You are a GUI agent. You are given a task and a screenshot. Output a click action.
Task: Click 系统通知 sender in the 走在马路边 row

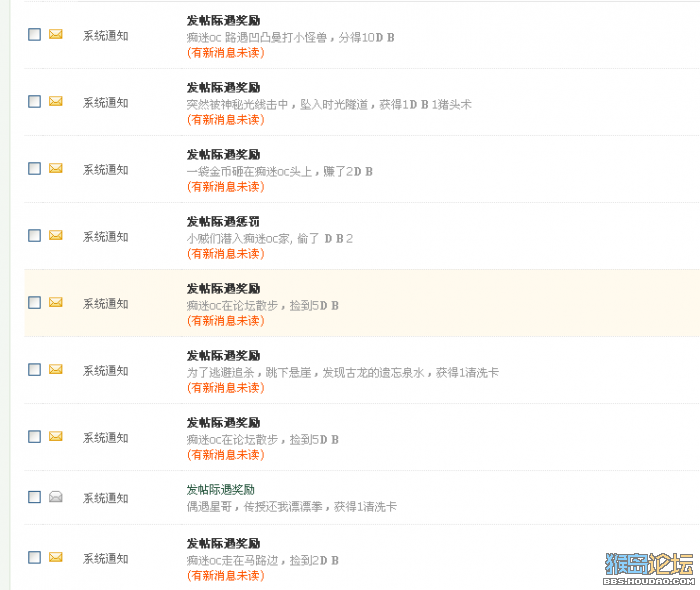pos(105,558)
